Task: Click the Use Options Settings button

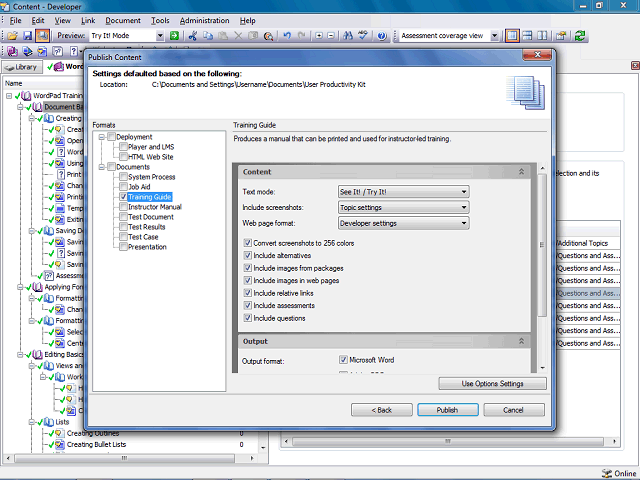Action: 492,384
